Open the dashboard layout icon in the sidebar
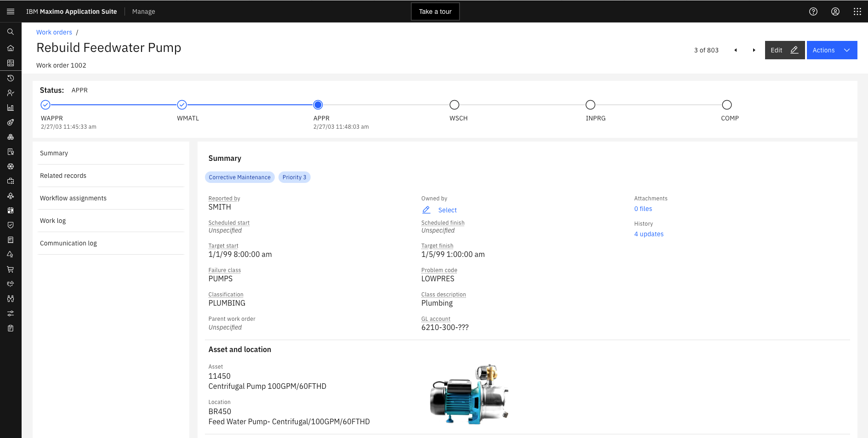 click(x=11, y=63)
